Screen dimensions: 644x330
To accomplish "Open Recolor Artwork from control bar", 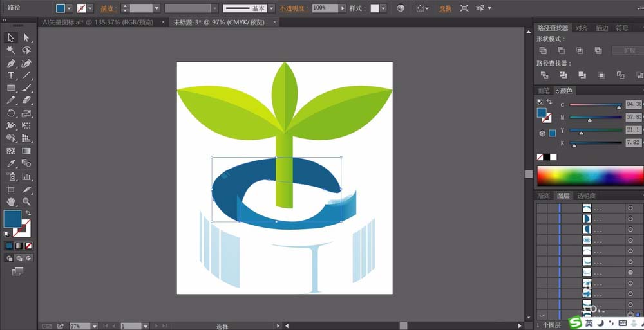I will [x=401, y=8].
